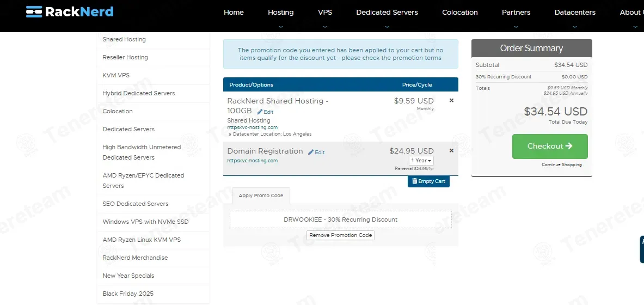This screenshot has height=305, width=644.
Task: Open the Partners navigation menu
Action: click(x=516, y=13)
